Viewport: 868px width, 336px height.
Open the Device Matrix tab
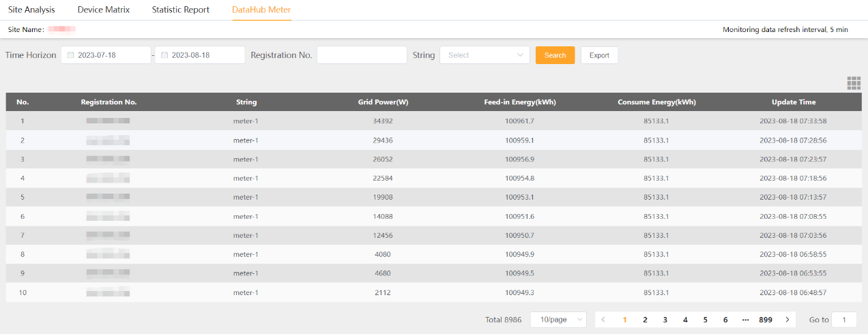coord(104,10)
